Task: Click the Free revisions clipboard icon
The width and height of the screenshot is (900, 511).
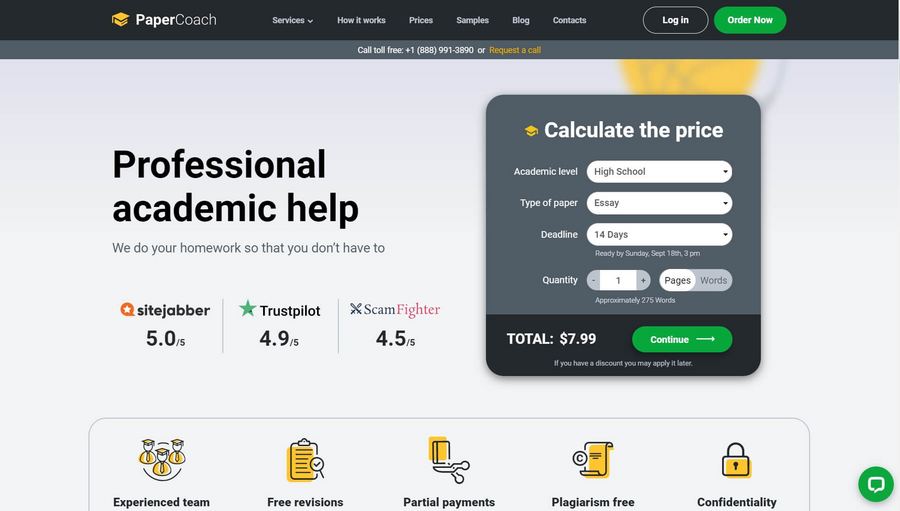Action: coord(305,459)
